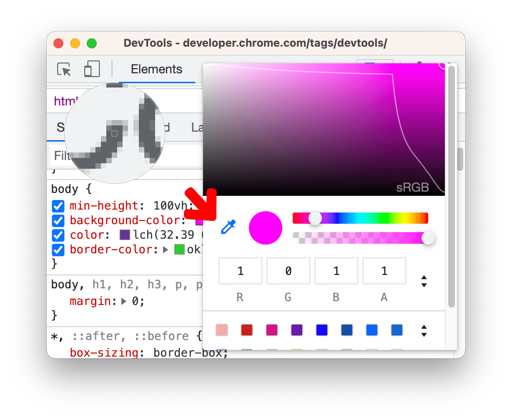
Task: Click the R value input field
Action: click(x=240, y=271)
